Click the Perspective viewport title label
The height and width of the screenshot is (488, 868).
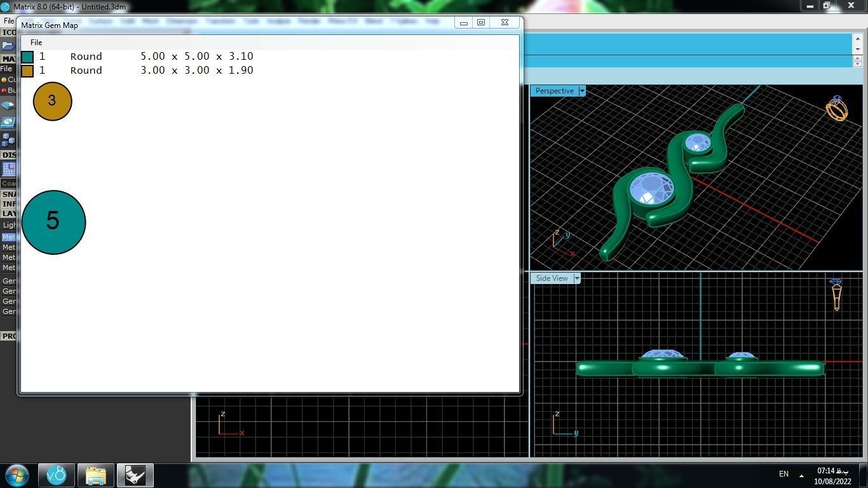click(x=554, y=91)
